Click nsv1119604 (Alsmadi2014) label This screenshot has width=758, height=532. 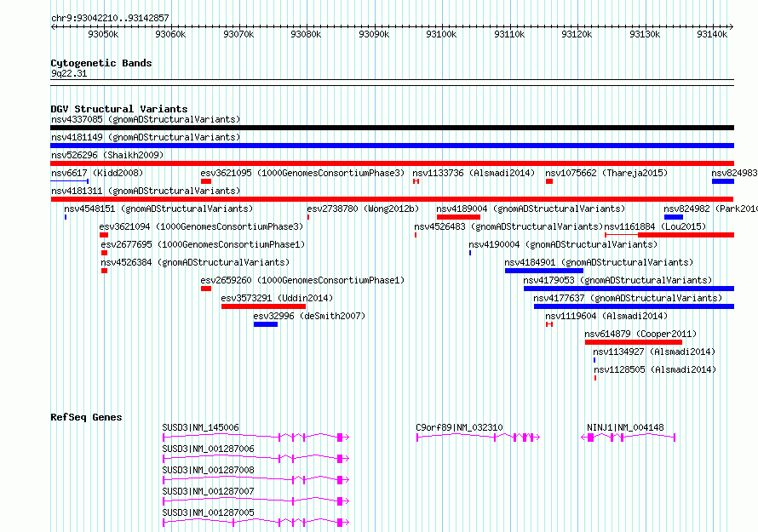point(606,316)
